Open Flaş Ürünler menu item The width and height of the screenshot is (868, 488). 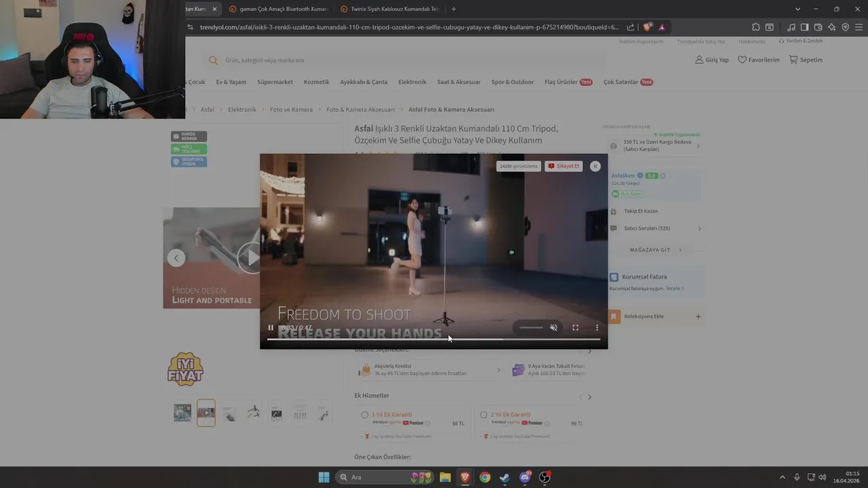[x=568, y=82]
